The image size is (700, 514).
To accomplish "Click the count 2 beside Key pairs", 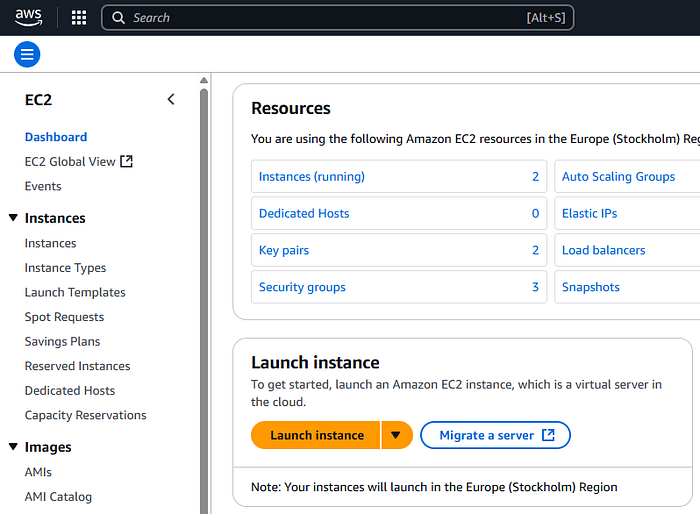I will 535,251.
